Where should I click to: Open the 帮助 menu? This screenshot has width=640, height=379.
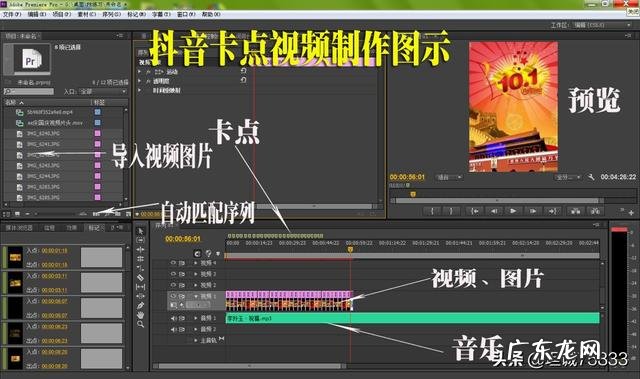pos(211,15)
